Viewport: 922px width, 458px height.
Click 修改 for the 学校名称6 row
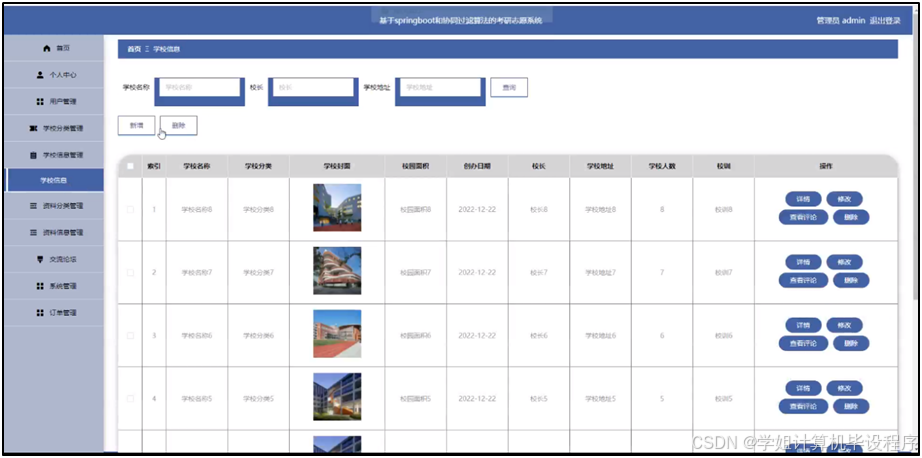[844, 325]
